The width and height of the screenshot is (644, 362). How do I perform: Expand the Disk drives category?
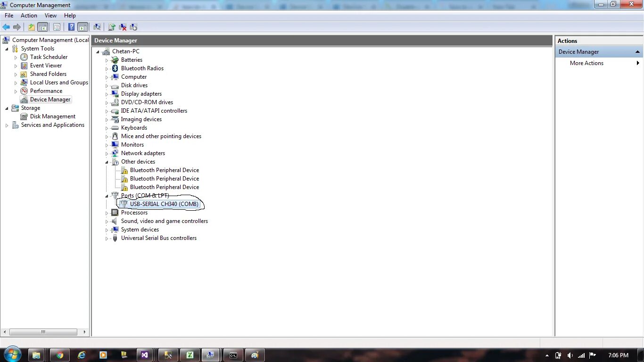pyautogui.click(x=107, y=86)
